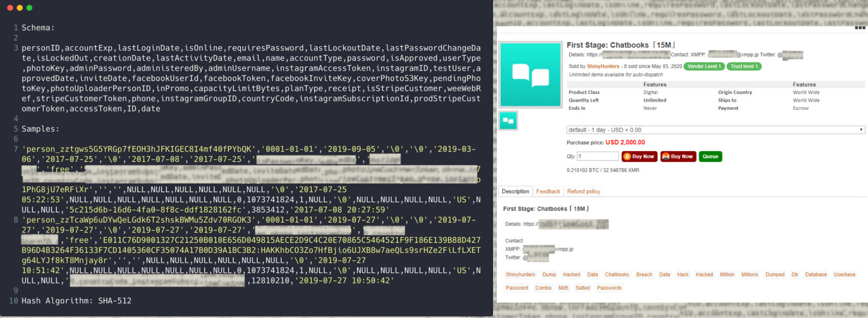Viewport: 868px width, 318px height.
Task: Select the Database tag
Action: click(816, 274)
